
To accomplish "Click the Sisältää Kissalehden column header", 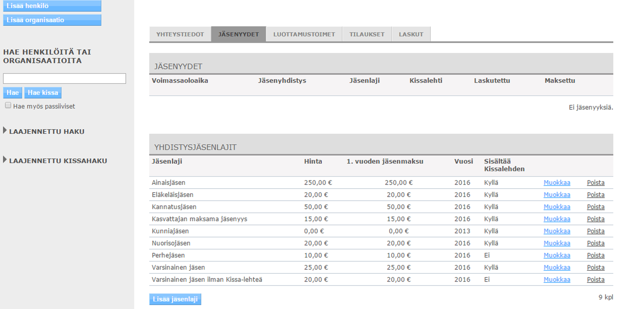I will pos(504,165).
